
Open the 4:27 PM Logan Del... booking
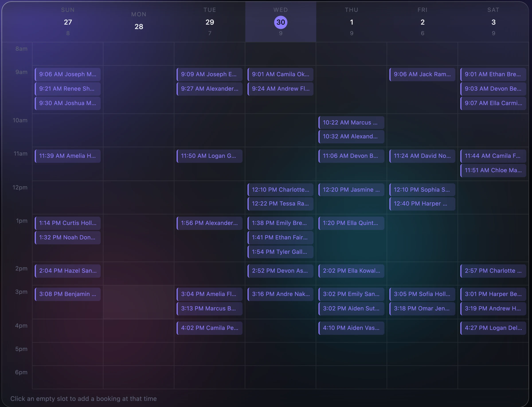(x=493, y=328)
